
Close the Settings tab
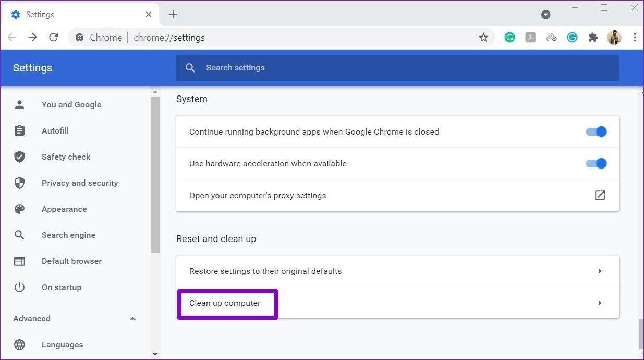coord(149,15)
